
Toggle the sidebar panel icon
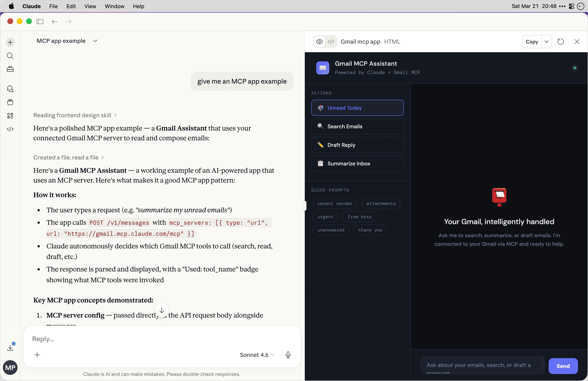pos(40,21)
